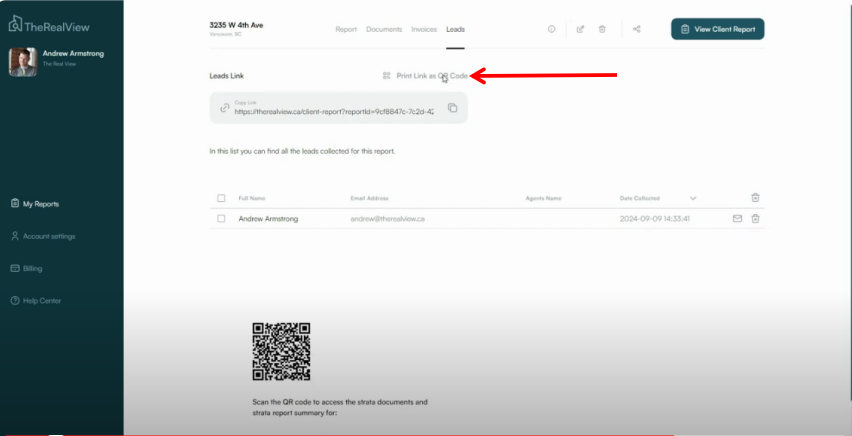Toggle the select-all leads checkbox
Image resolution: width=852 pixels, height=436 pixels.
[x=221, y=198]
